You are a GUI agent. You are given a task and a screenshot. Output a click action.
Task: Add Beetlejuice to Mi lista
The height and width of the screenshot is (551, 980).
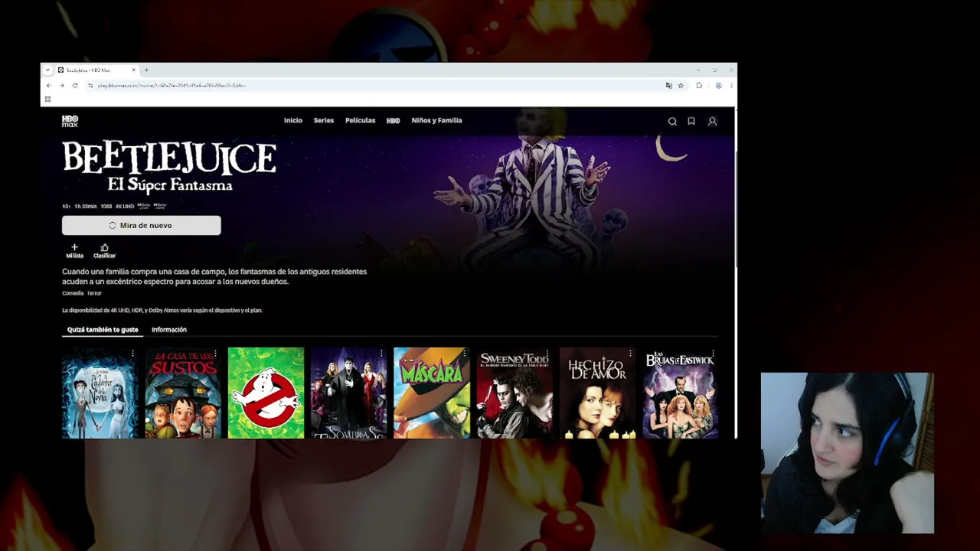[74, 251]
